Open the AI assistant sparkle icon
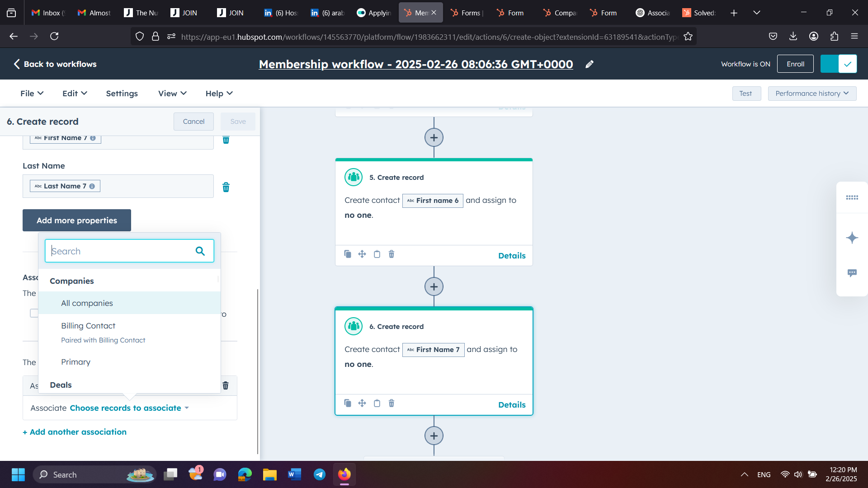 [852, 238]
